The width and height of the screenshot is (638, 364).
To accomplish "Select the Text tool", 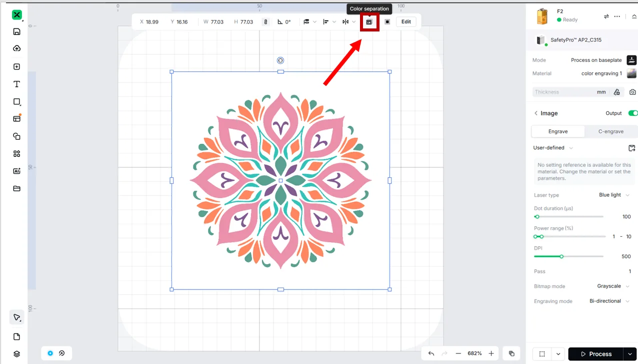I will point(16,84).
